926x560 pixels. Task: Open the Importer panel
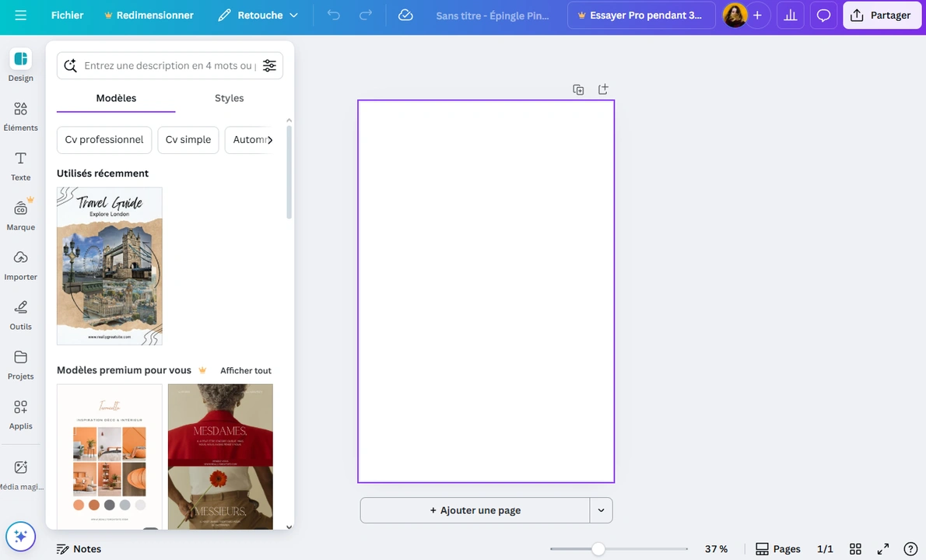click(20, 264)
